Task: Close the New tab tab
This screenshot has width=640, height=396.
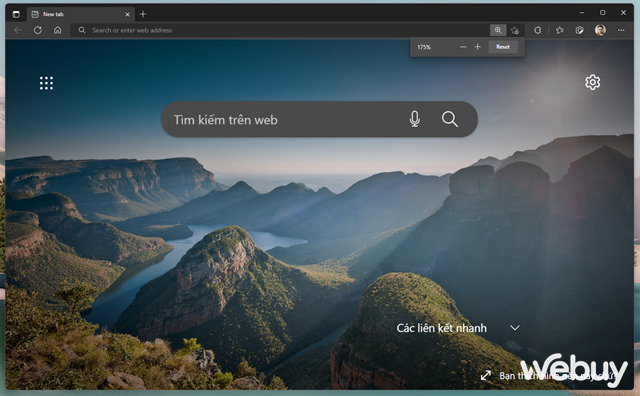Action: (x=127, y=14)
